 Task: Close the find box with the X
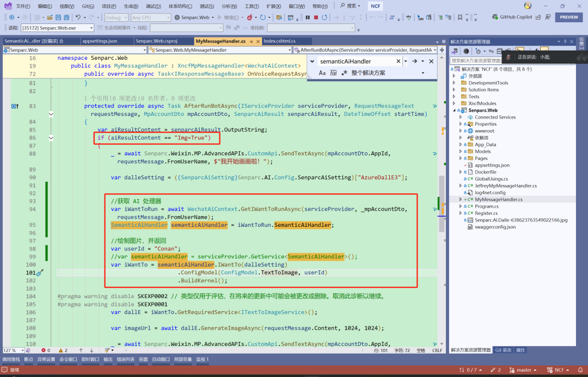coord(431,61)
